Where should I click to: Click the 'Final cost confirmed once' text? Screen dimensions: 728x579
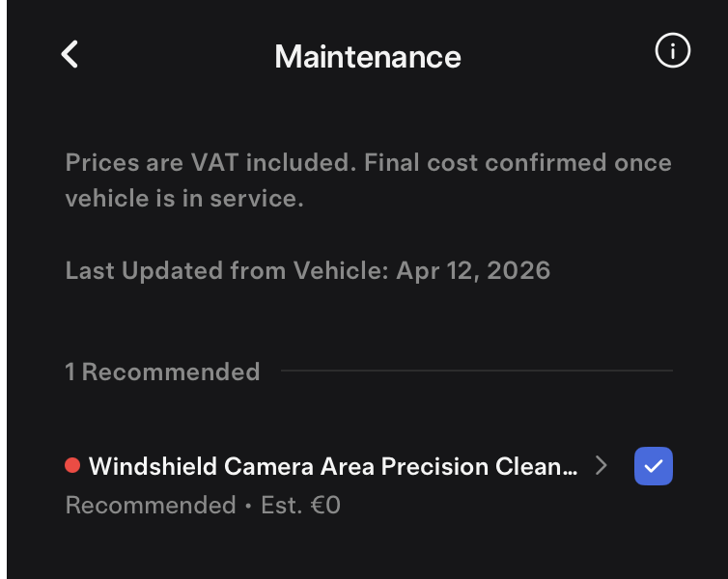[518, 162]
